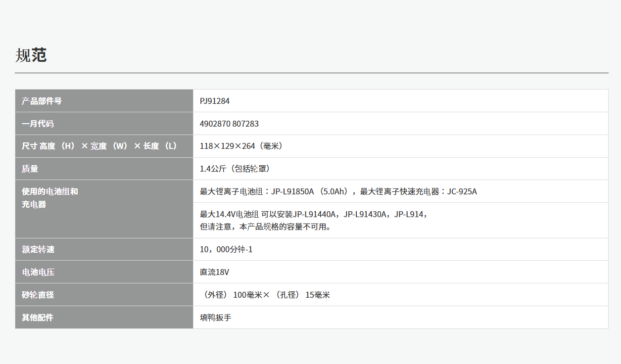The width and height of the screenshot is (621, 364).
Task: Click the 使用的电池组和充电器 label cell
Action: tap(104, 209)
